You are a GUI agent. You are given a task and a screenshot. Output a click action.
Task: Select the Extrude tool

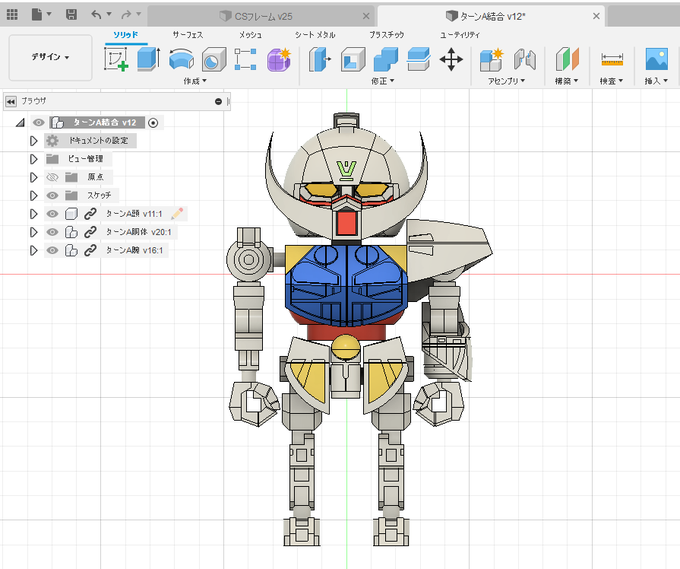coord(148,59)
